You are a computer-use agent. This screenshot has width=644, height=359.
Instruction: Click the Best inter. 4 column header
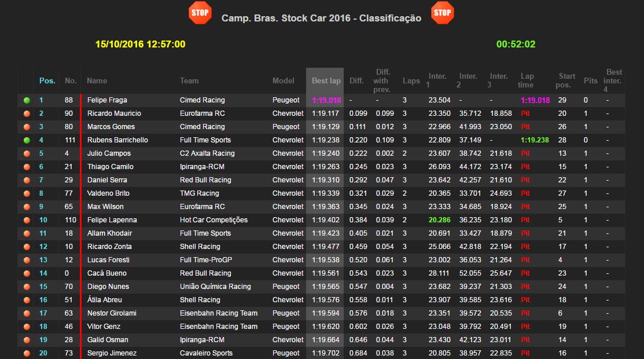point(613,80)
